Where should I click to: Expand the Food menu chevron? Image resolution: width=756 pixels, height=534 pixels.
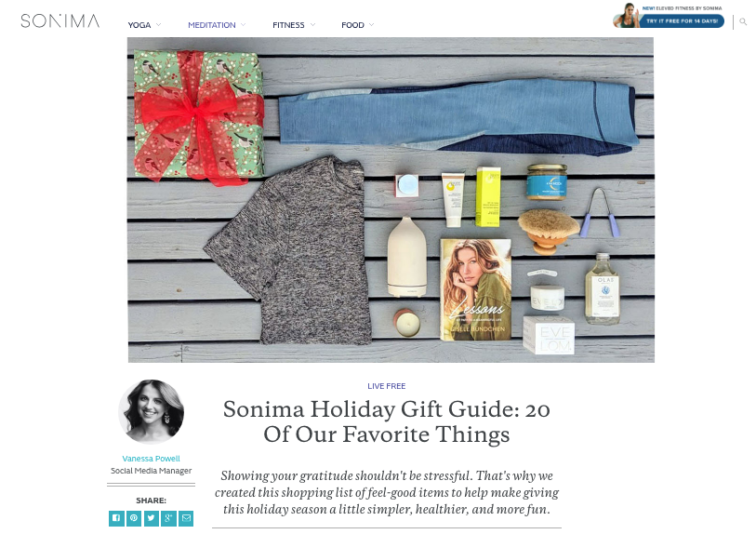coord(371,24)
